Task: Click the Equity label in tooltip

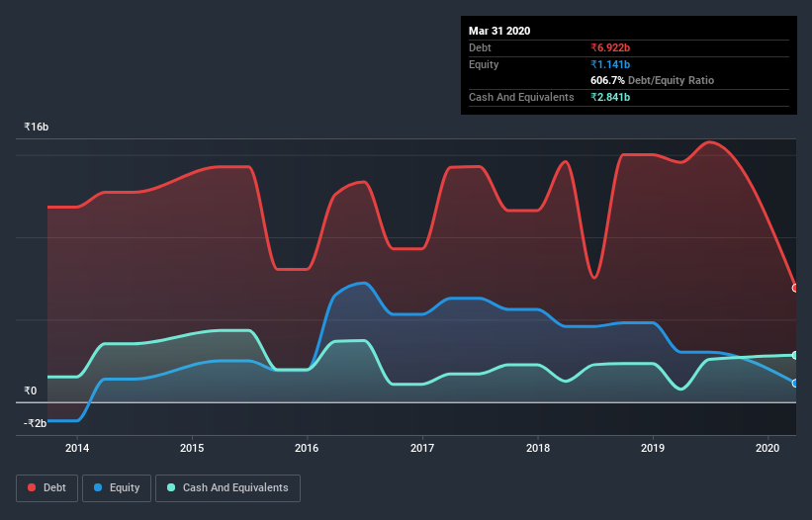Action: click(x=484, y=64)
